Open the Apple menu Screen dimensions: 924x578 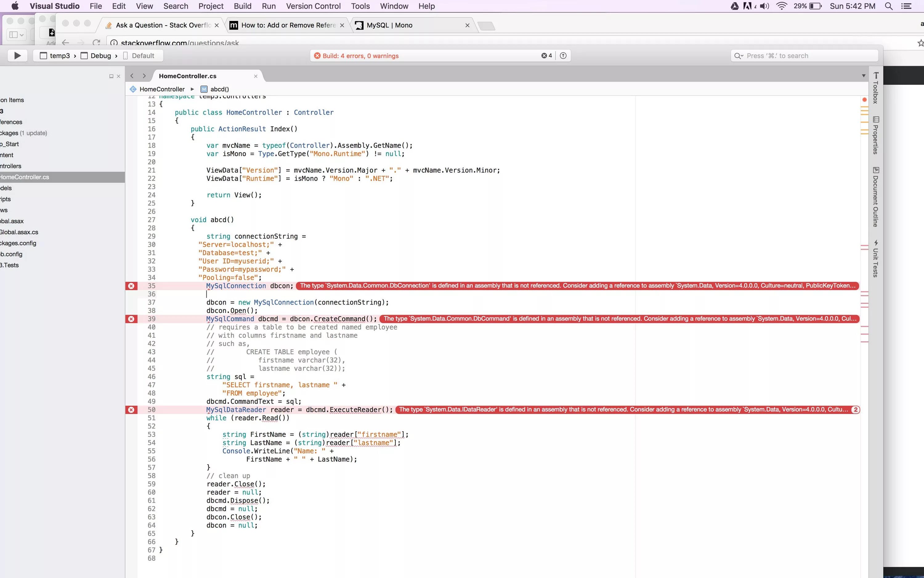point(15,6)
